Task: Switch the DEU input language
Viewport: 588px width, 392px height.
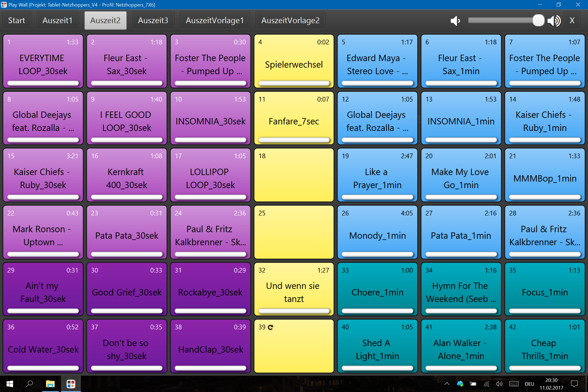Action: tap(529, 384)
